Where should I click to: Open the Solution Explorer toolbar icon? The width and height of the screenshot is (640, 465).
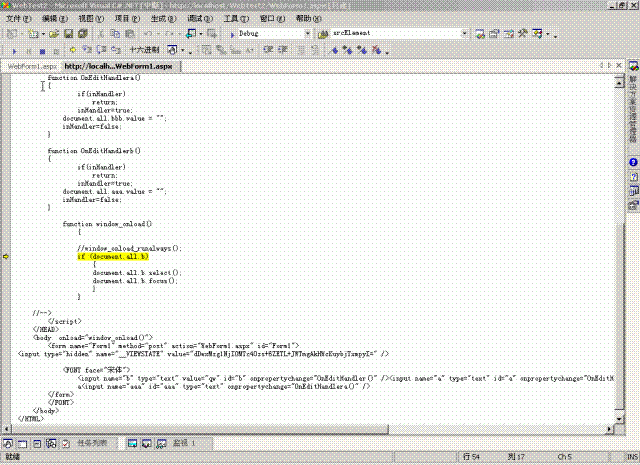tap(480, 34)
